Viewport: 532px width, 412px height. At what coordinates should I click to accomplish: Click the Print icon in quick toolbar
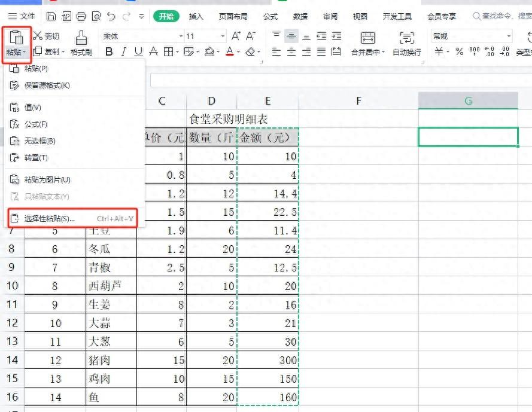point(81,16)
